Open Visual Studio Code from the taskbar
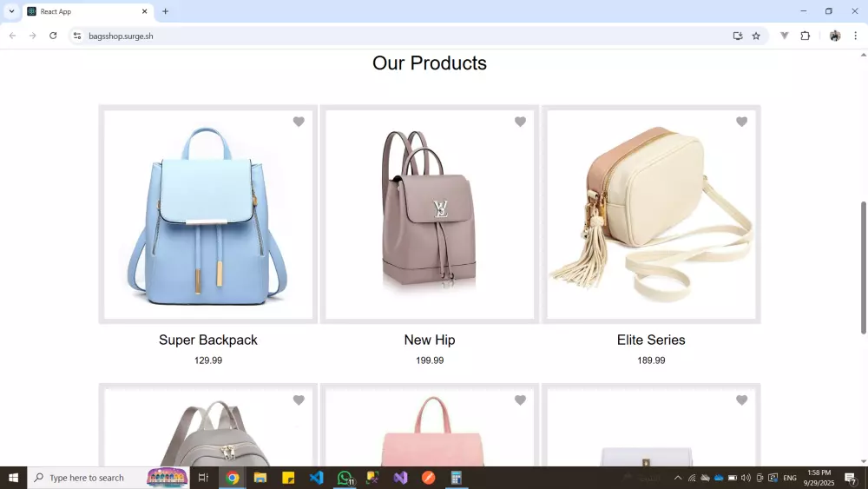The width and height of the screenshot is (868, 489). [316, 478]
